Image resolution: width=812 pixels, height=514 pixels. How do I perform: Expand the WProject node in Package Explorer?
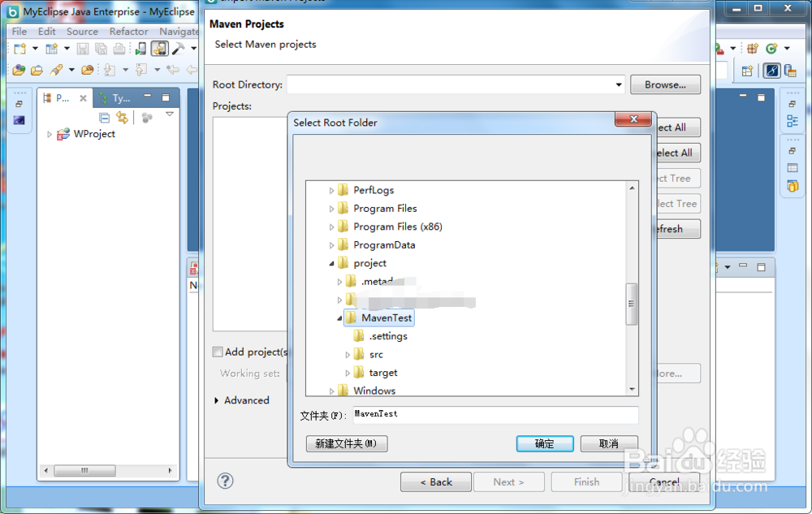pyautogui.click(x=50, y=134)
